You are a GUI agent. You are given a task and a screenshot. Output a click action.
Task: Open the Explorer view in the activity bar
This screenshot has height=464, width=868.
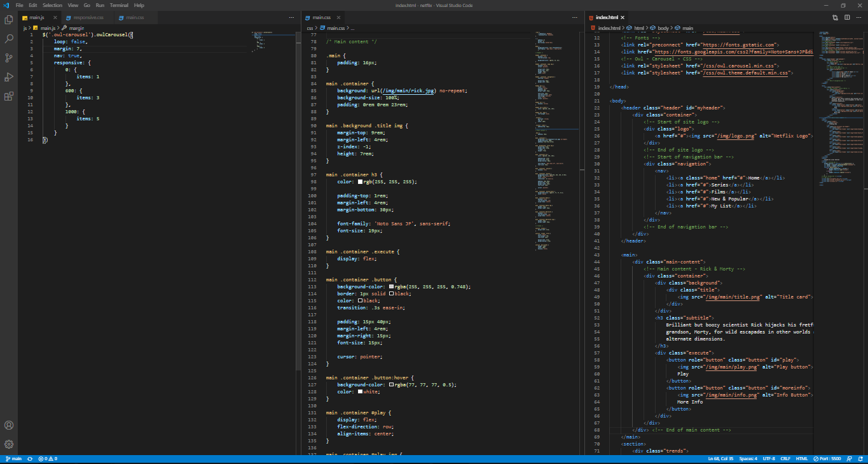click(x=8, y=20)
